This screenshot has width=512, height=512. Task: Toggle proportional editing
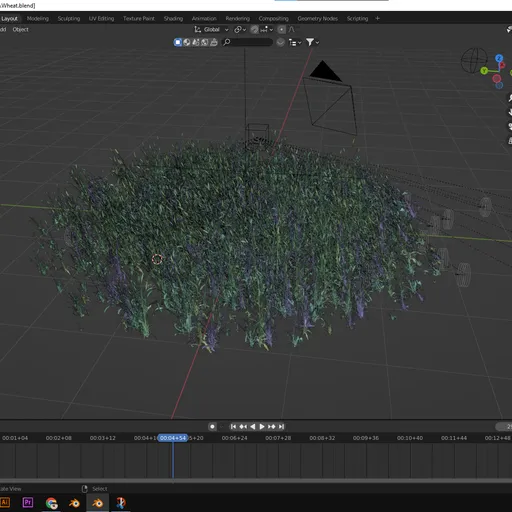(282, 30)
